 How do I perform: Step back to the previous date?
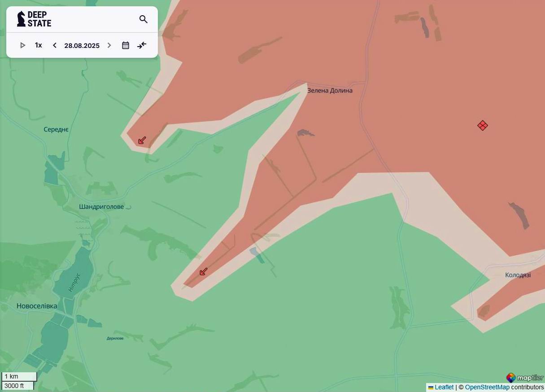54,45
